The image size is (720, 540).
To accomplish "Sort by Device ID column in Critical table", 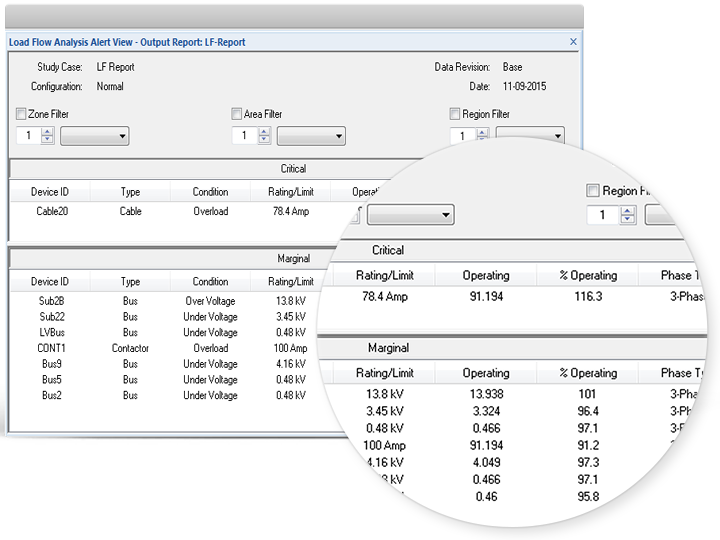I will tap(50, 192).
